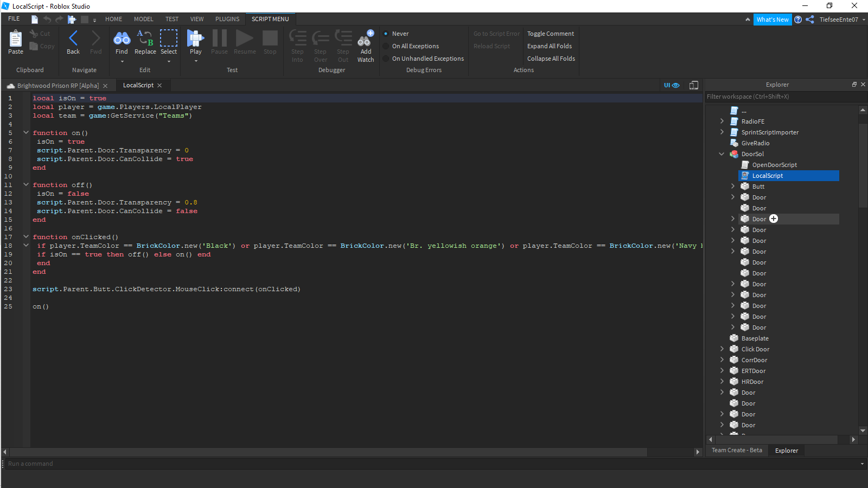The width and height of the screenshot is (868, 488).
Task: Click the Cut scissors icon
Action: coord(34,34)
